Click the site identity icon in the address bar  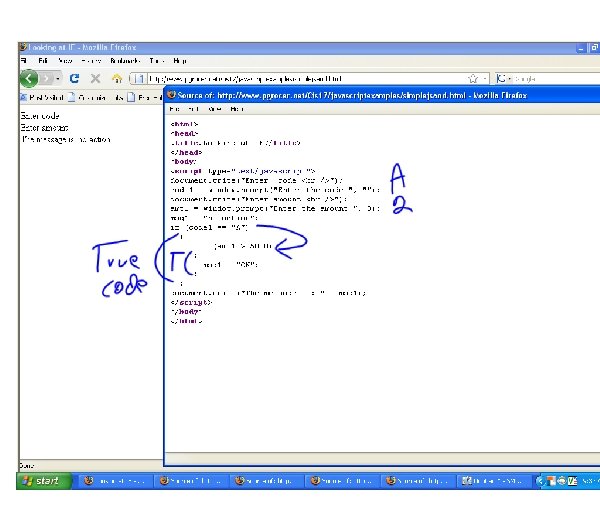[x=139, y=79]
